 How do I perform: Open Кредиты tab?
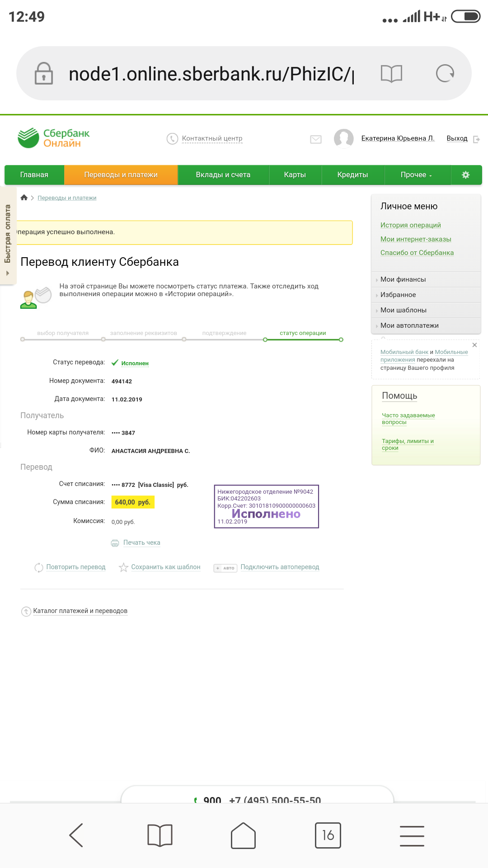click(353, 175)
